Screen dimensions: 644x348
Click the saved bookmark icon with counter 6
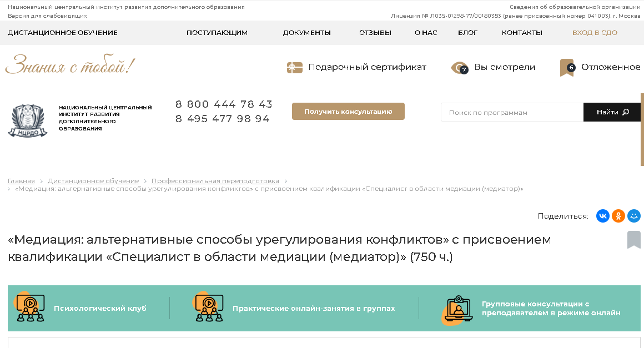(x=567, y=67)
